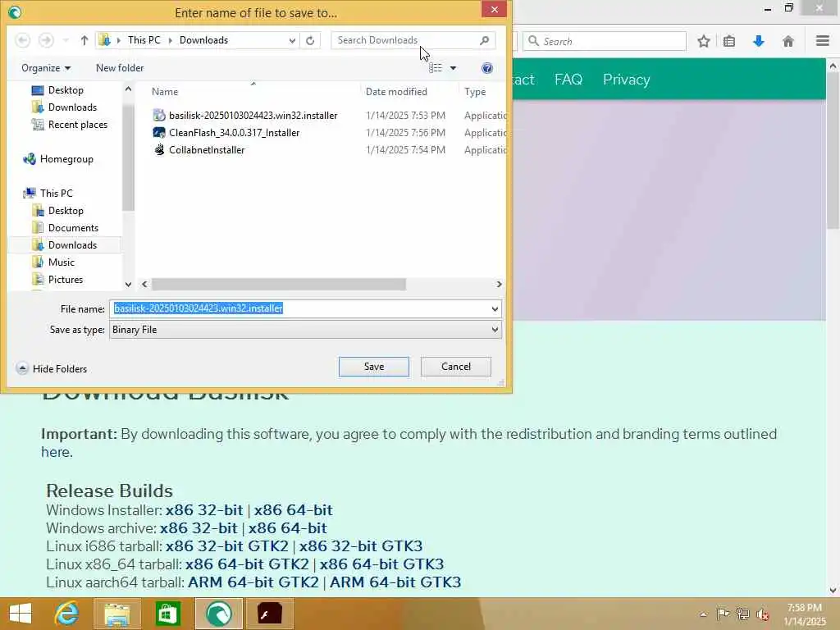Image resolution: width=840 pixels, height=630 pixels.
Task: Go forward in the save dialog
Action: [x=46, y=40]
